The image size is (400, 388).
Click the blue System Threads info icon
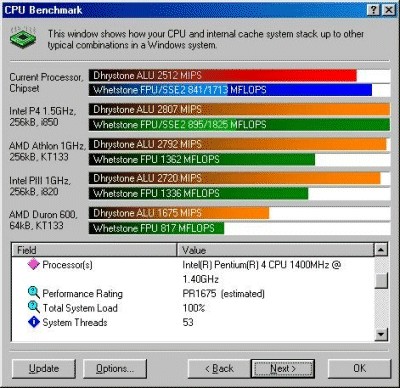(34, 322)
